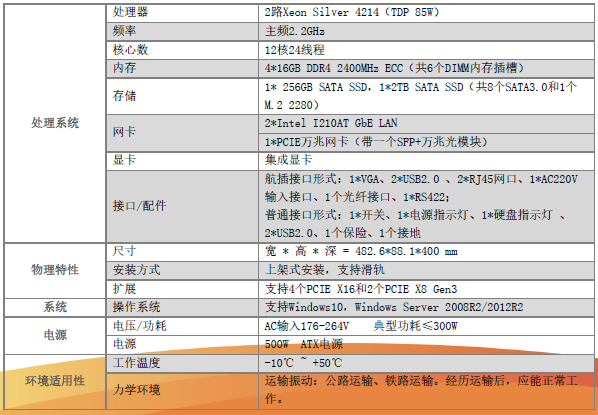
Task: Click the 接口/配件 label cell
Action: point(182,206)
